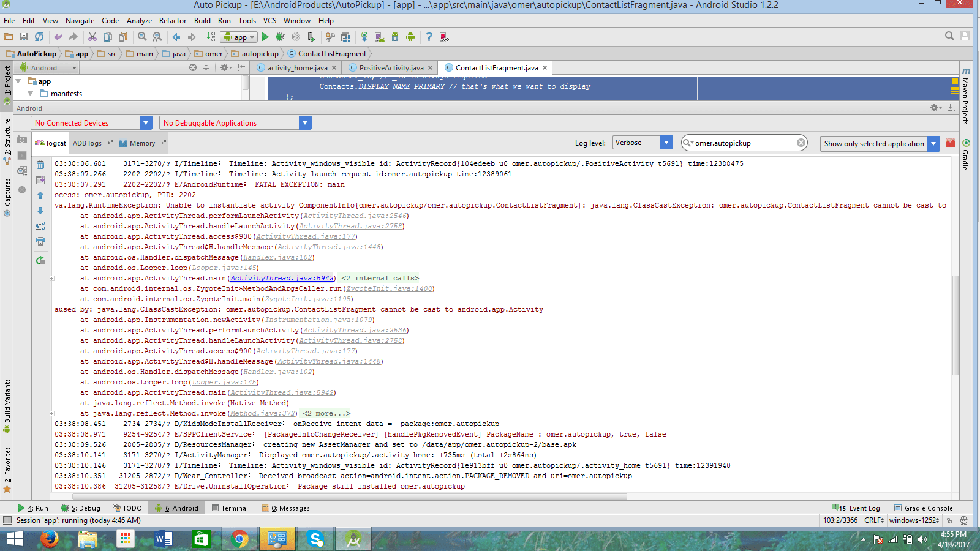Open the Android SDK Manager
The image size is (980, 551).
[x=395, y=37]
